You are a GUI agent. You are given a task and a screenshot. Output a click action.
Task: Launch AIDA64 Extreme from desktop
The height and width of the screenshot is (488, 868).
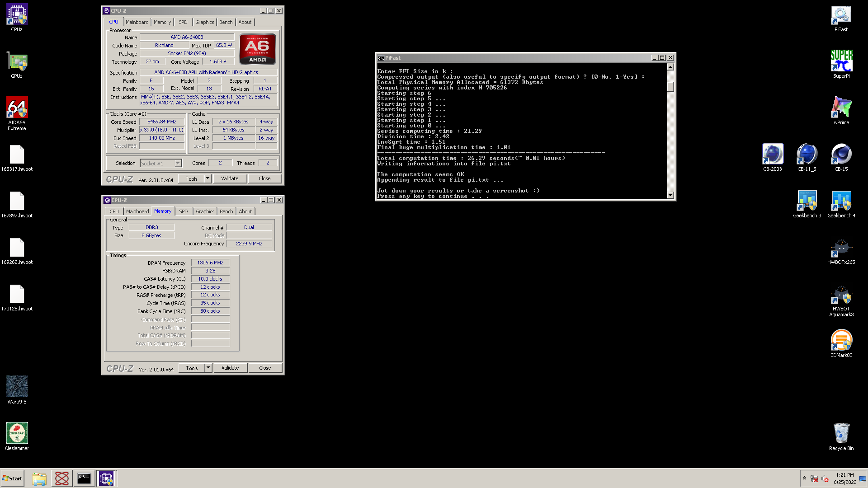(x=17, y=113)
